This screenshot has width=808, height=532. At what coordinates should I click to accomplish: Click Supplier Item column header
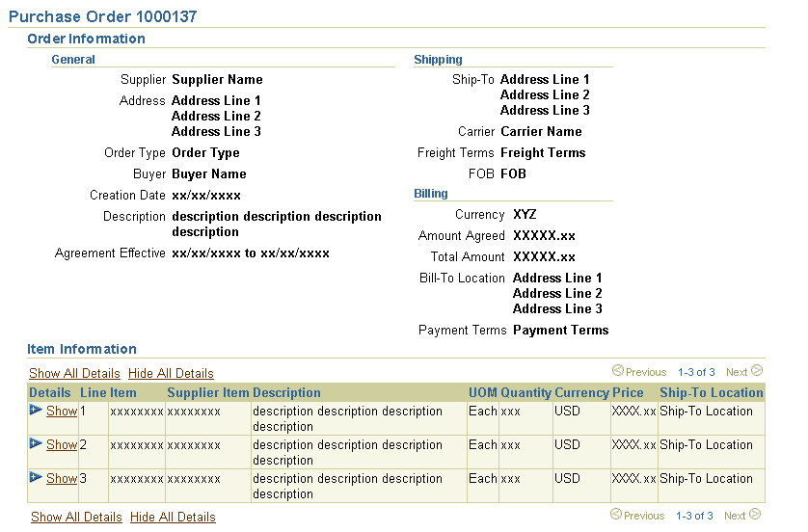click(x=208, y=392)
